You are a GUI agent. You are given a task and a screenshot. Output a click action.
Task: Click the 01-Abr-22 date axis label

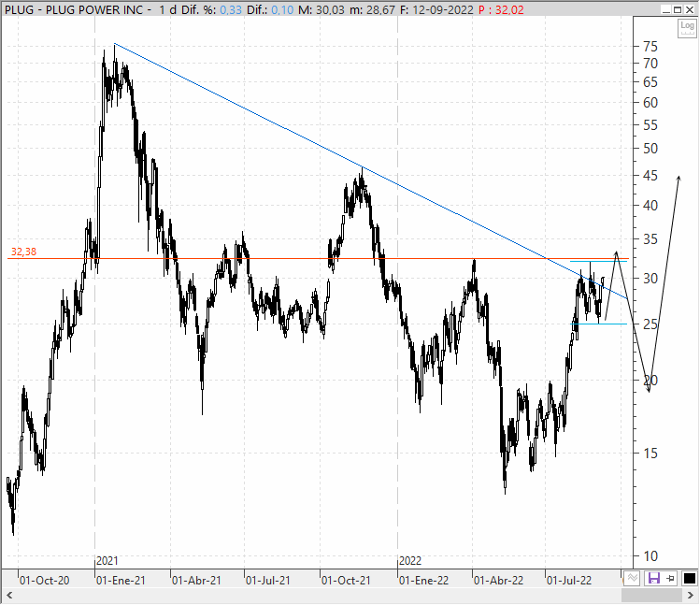click(x=499, y=581)
